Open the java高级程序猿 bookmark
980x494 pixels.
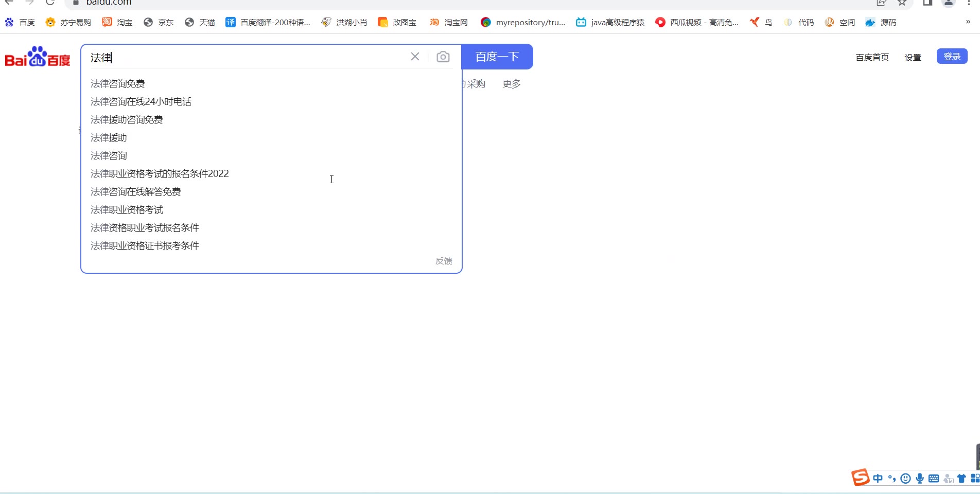click(610, 22)
